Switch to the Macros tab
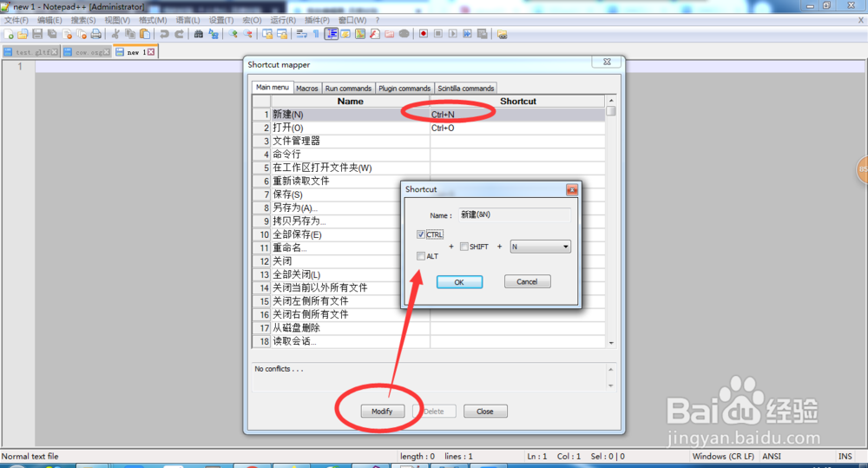This screenshot has height=468, width=868. coord(307,88)
